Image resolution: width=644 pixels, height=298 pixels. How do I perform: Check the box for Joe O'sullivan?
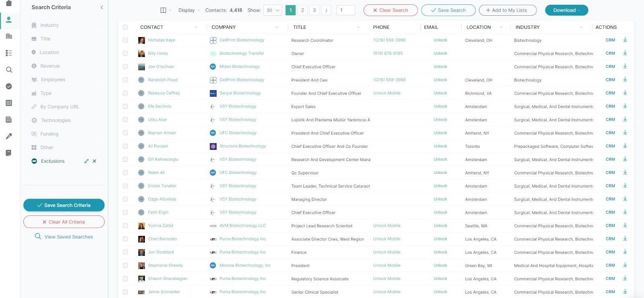click(x=125, y=66)
